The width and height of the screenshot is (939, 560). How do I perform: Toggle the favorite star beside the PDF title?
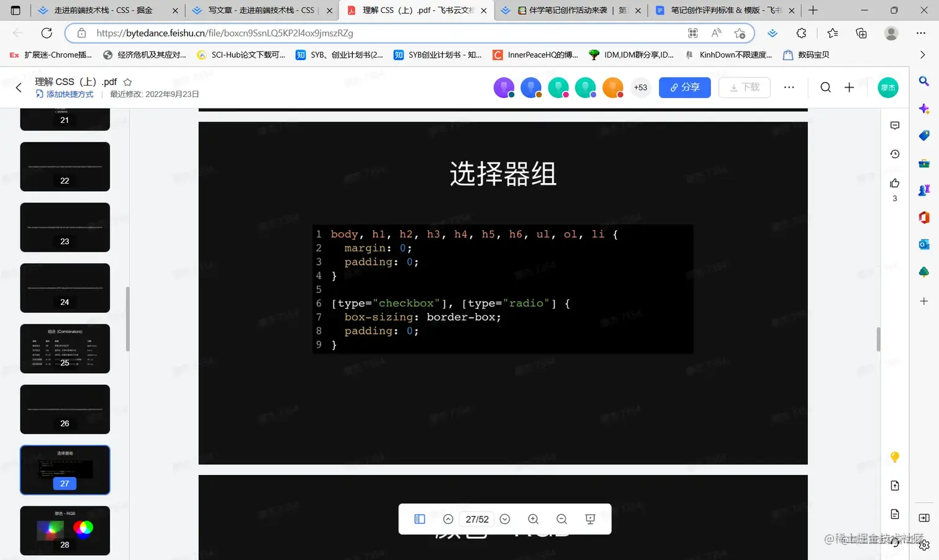click(127, 81)
